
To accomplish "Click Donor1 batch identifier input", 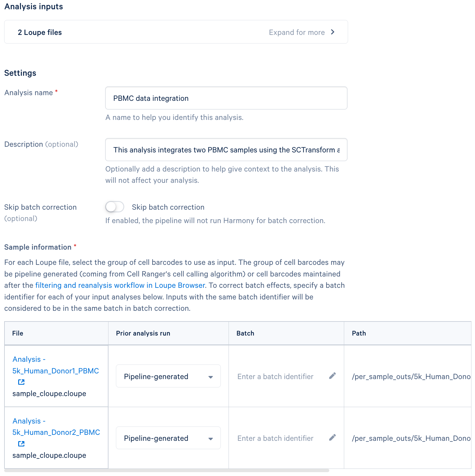I will coord(275,377).
